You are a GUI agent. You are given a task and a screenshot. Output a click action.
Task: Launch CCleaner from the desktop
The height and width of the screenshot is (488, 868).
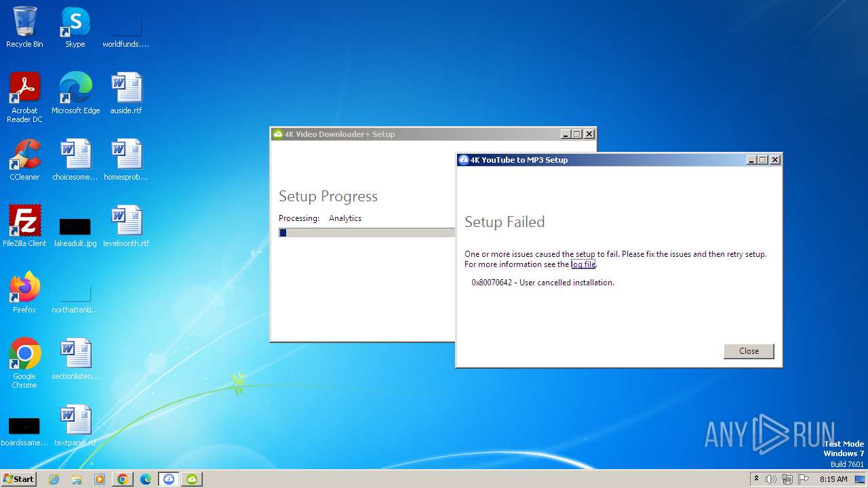tap(24, 160)
